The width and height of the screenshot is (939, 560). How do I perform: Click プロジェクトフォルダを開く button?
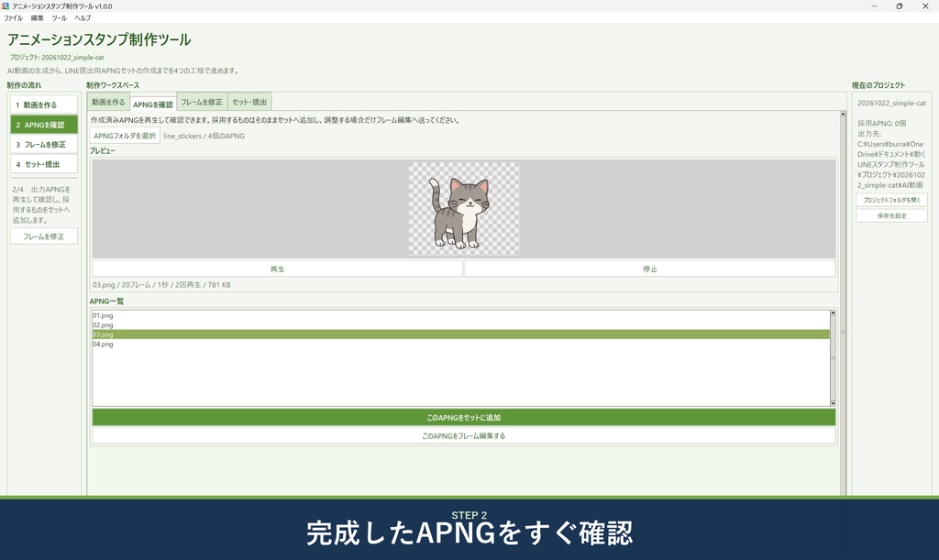tap(891, 200)
